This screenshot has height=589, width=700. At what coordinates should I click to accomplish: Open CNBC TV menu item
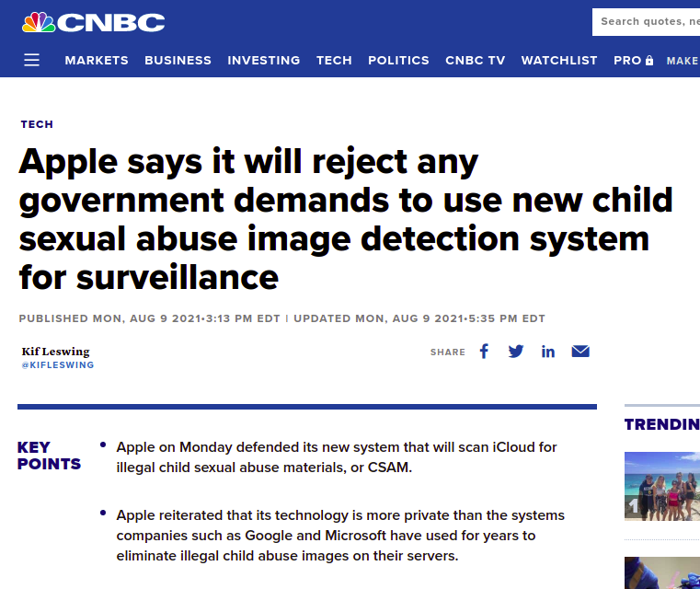point(475,61)
